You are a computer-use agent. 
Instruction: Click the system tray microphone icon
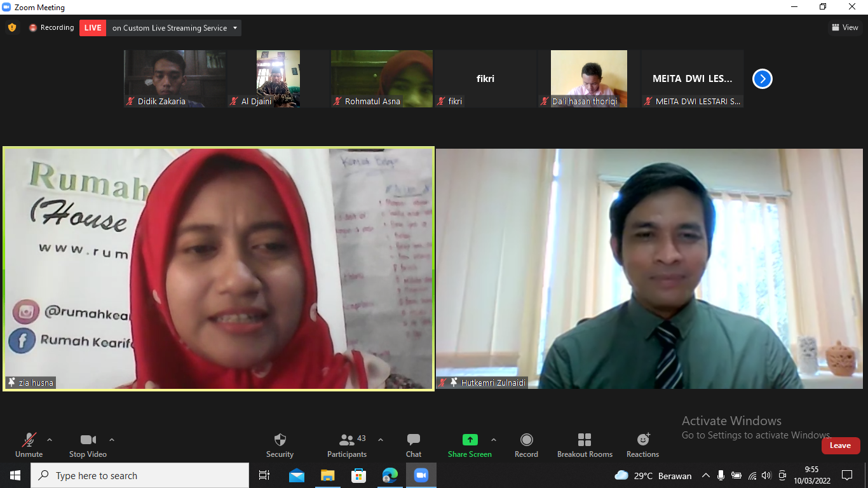click(x=721, y=475)
